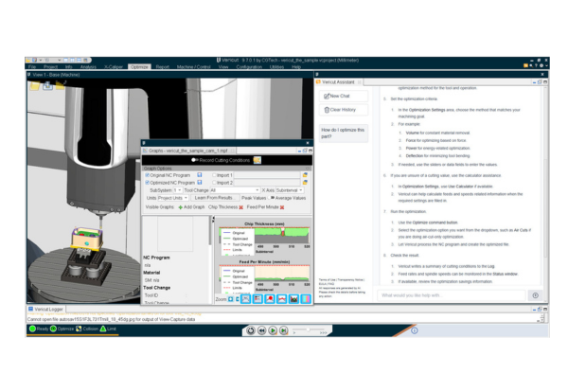
Task: Click the Import 1 file path field
Action: [267, 175]
